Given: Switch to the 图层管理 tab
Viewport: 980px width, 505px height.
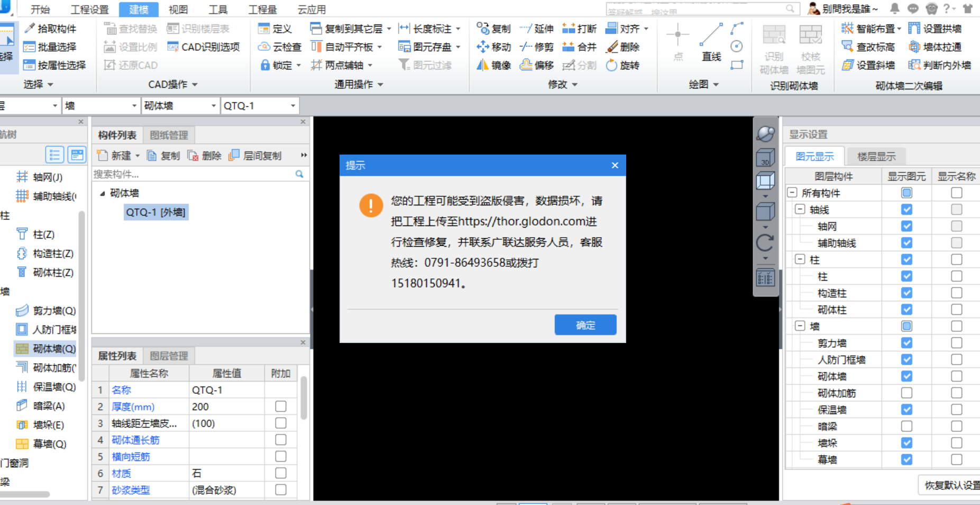Looking at the screenshot, I should click(x=169, y=356).
